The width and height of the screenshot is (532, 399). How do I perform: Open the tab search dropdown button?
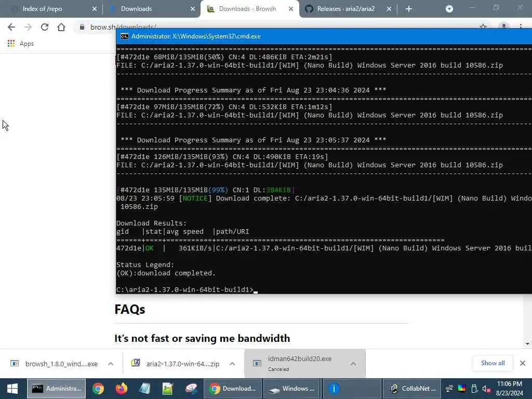449,9
